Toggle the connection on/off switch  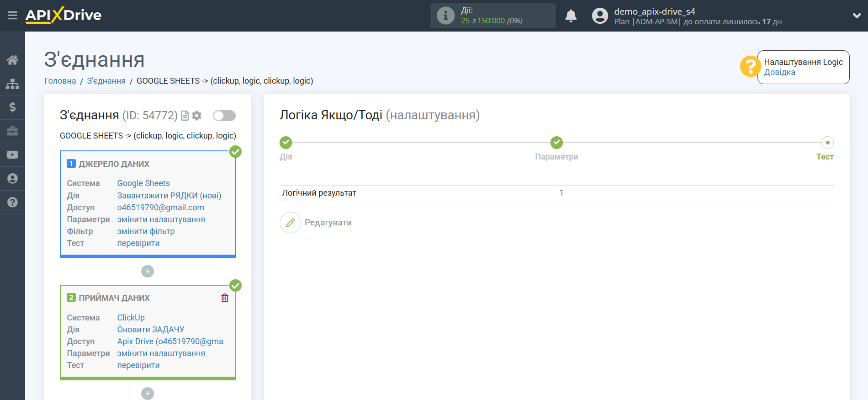click(224, 116)
